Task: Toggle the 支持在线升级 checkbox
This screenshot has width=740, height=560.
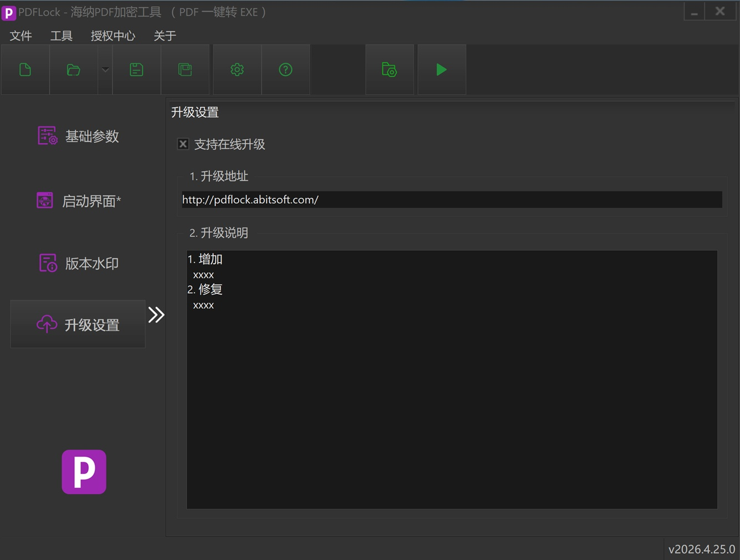Action: tap(183, 144)
